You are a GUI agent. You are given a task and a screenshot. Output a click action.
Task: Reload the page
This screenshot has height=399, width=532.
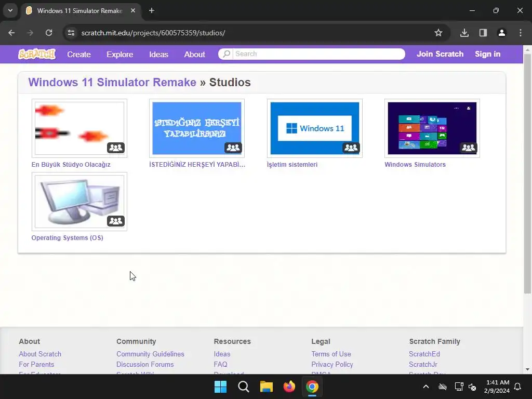(x=49, y=33)
